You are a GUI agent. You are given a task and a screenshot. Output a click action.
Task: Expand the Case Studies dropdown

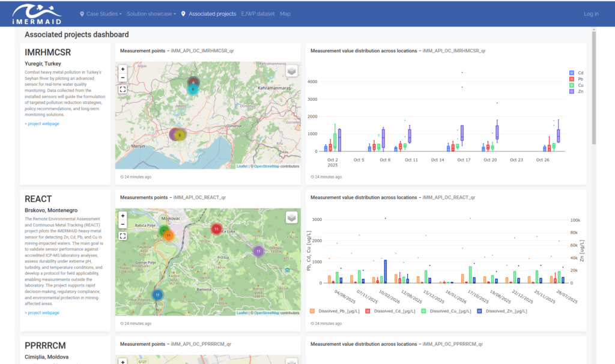(101, 14)
